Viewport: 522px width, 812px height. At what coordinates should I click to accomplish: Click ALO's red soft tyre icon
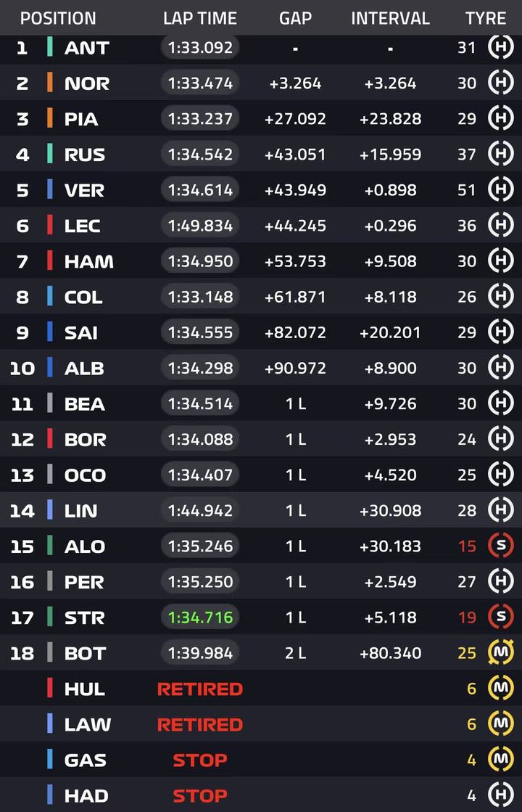pyautogui.click(x=501, y=546)
